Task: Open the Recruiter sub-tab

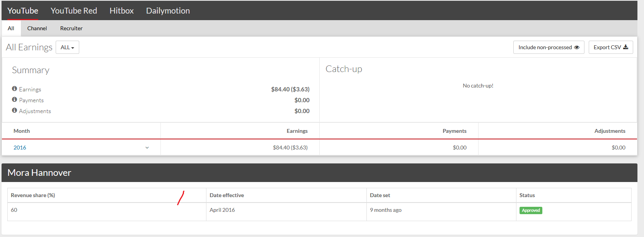Action: click(71, 28)
